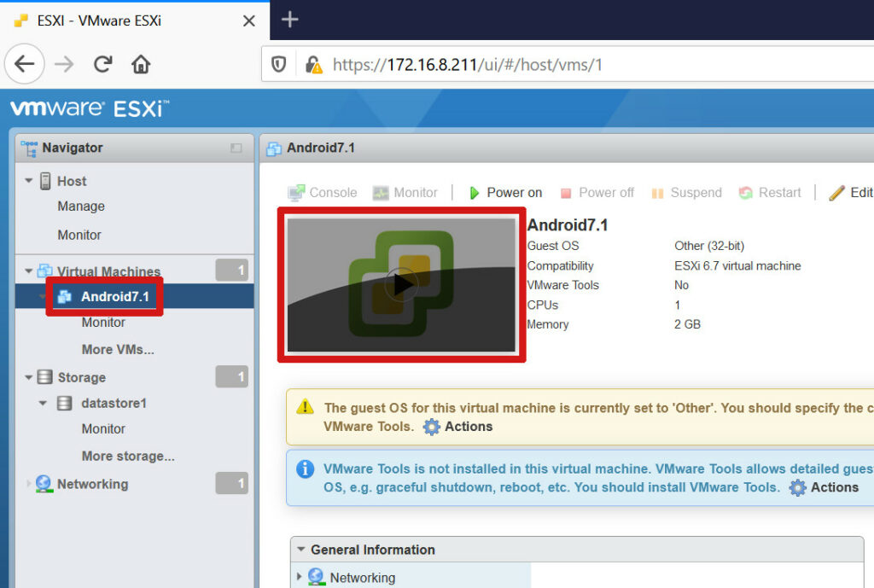Click the 'Other (32-bit)' Guest OS value
Viewport: 874px width, 588px height.
click(x=709, y=246)
